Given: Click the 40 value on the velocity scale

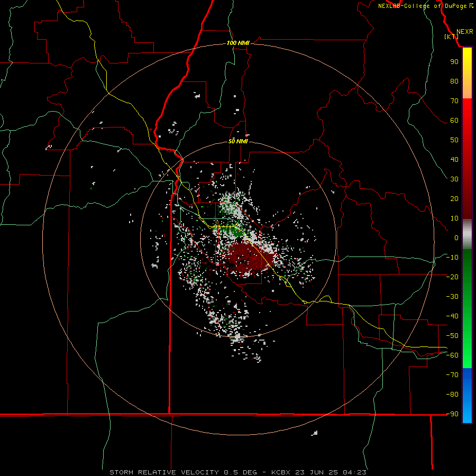Looking at the screenshot, I should pyautogui.click(x=454, y=160).
